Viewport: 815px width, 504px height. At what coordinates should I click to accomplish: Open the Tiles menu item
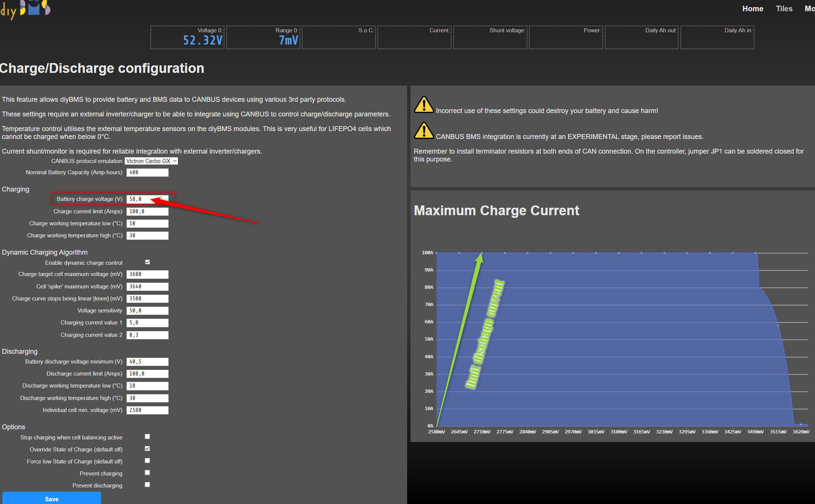coord(784,9)
